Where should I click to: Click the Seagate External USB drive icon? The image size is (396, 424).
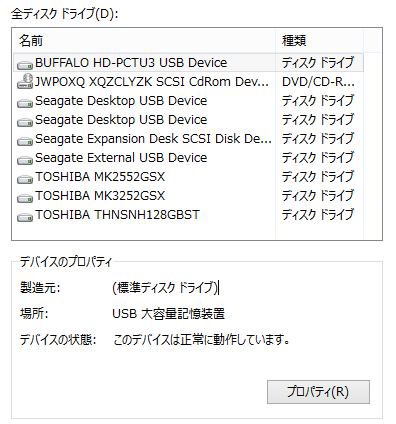(25, 160)
